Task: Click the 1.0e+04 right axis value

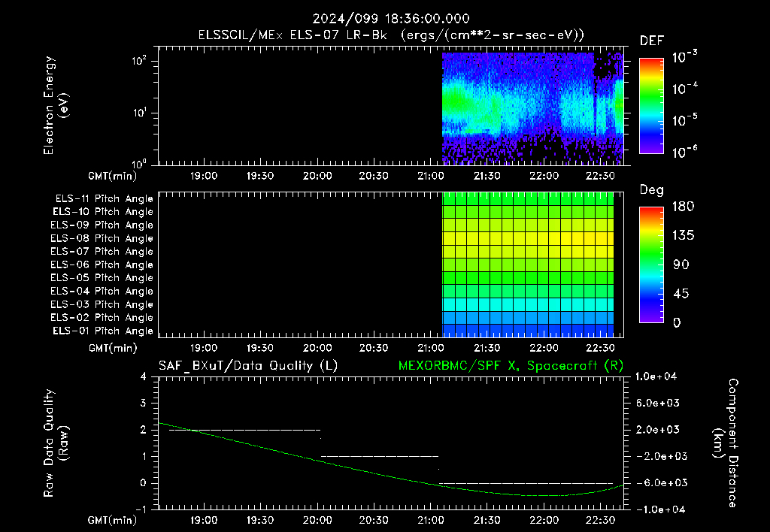Action: pyautogui.click(x=656, y=377)
